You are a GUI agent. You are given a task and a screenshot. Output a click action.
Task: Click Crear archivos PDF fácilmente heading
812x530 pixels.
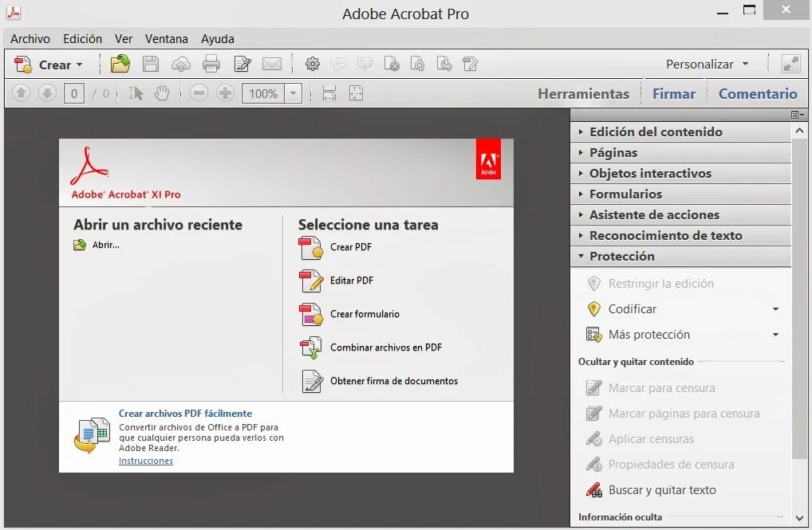click(x=185, y=414)
